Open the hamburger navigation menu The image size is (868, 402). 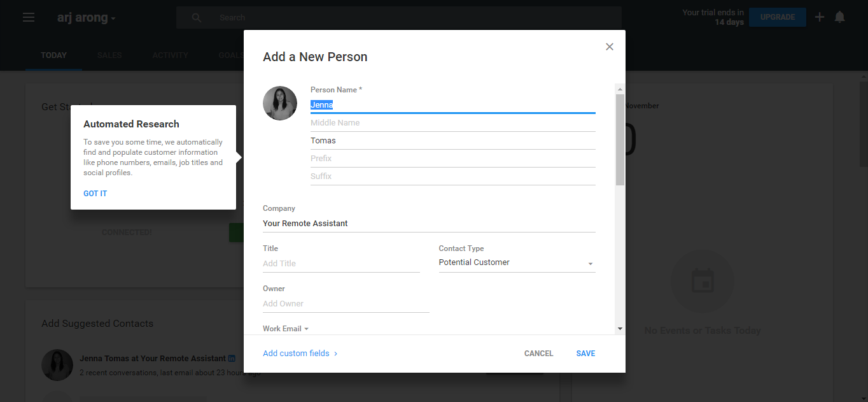tap(29, 17)
